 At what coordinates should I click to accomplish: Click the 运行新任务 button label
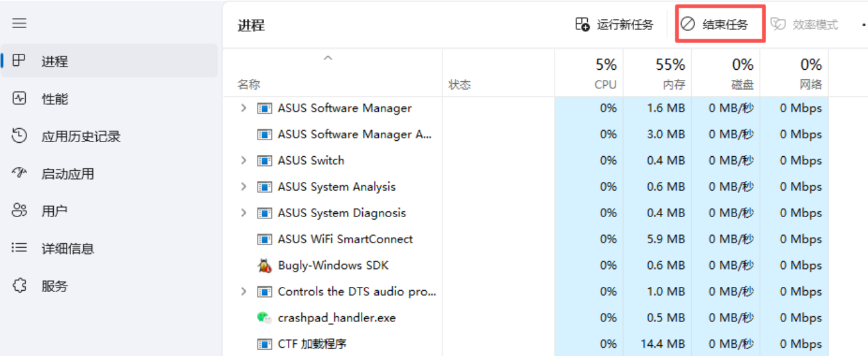pyautogui.click(x=626, y=25)
